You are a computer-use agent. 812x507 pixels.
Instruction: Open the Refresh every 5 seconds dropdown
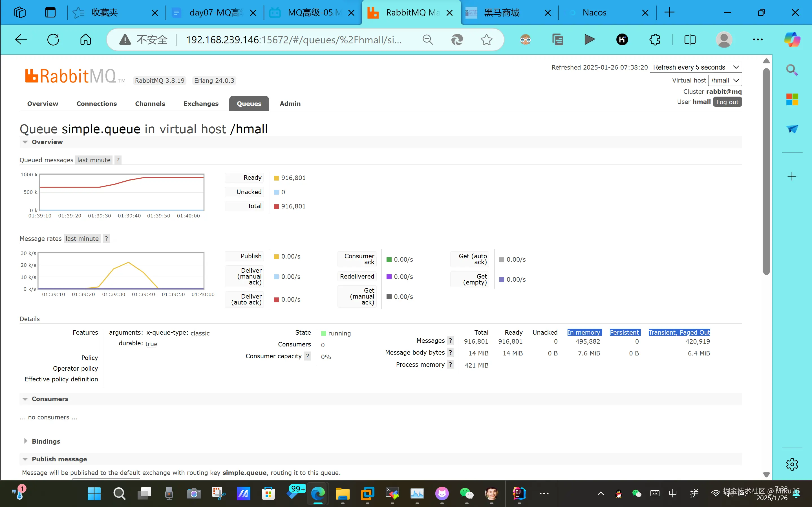click(x=695, y=67)
